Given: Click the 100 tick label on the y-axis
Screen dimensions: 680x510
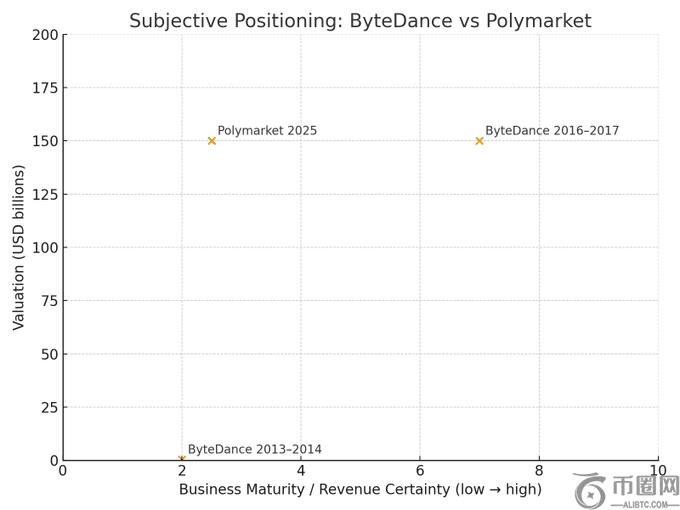Looking at the screenshot, I should coord(45,247).
